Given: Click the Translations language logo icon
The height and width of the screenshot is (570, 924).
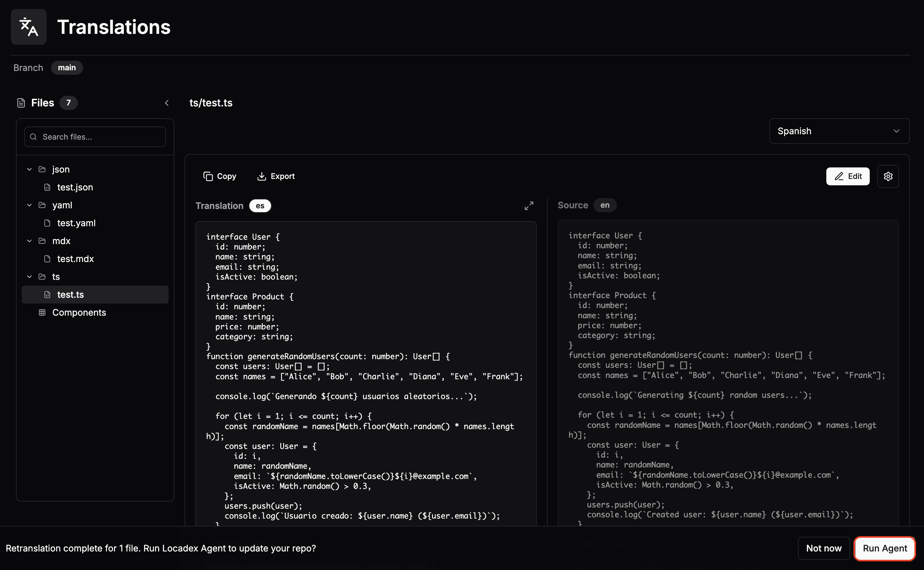Looking at the screenshot, I should point(29,27).
